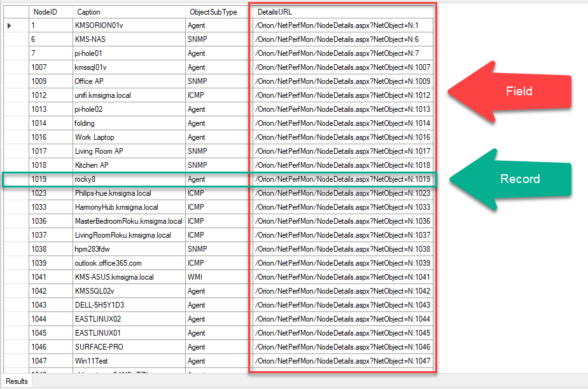
Task: Select DetailsURL cell ending N:7
Action: pos(343,53)
